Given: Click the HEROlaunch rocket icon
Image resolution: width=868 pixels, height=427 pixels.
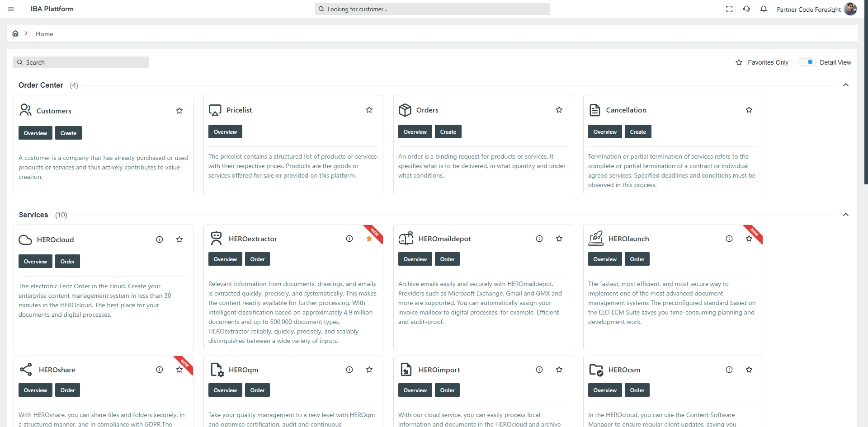Looking at the screenshot, I should (596, 238).
